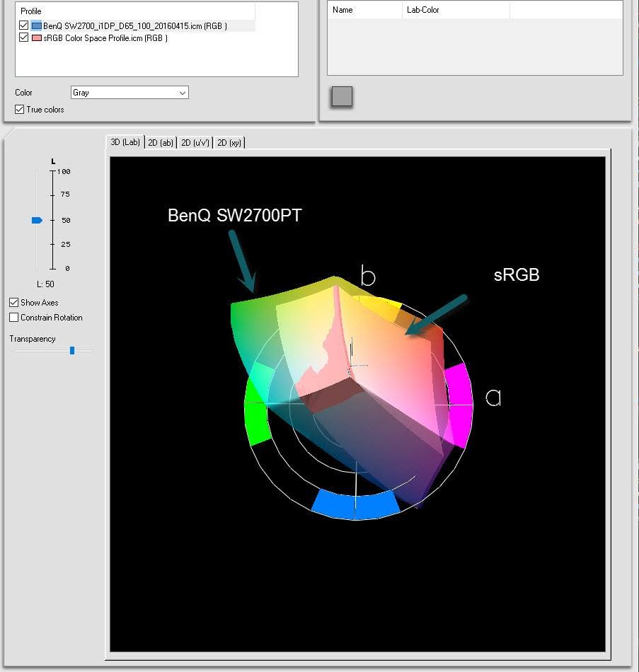
Task: Click the 3D gamut plot viewport
Action: (x=357, y=404)
